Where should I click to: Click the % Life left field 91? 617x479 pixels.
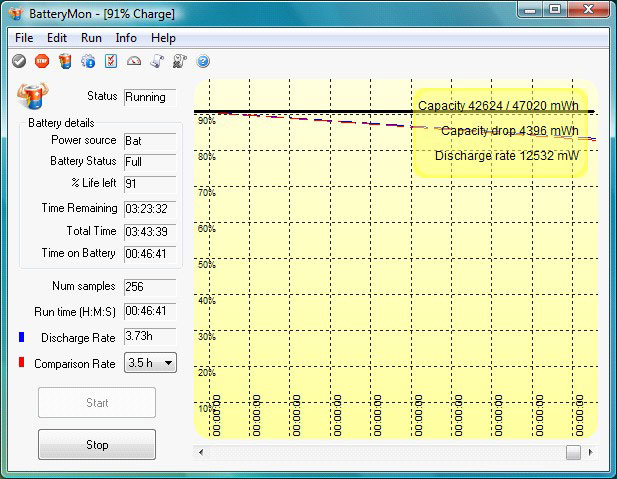click(150, 184)
